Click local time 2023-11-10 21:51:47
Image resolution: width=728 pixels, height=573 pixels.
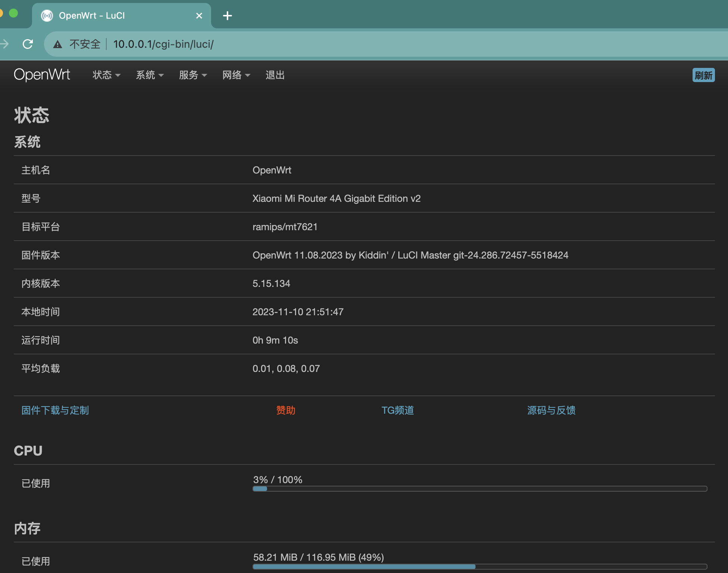tap(298, 312)
